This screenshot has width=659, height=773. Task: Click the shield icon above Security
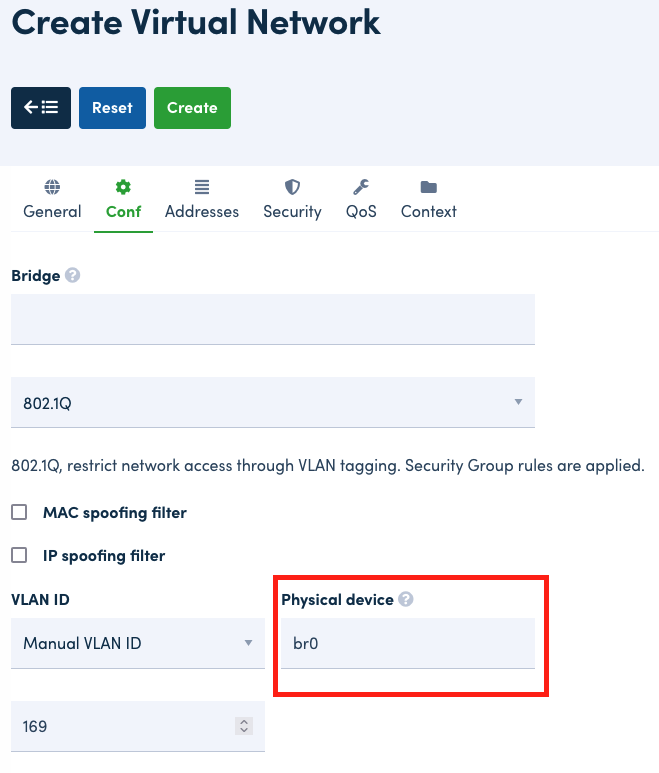(292, 187)
